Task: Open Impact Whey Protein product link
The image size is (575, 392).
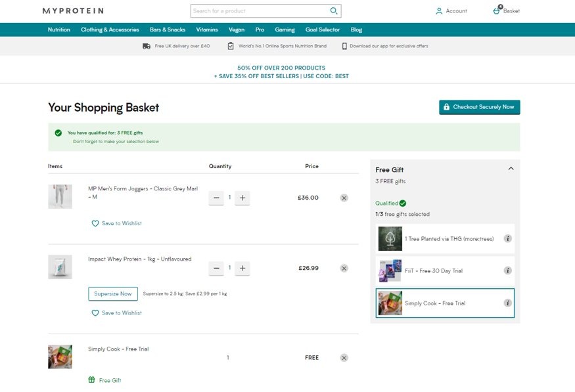Action: tap(140, 259)
